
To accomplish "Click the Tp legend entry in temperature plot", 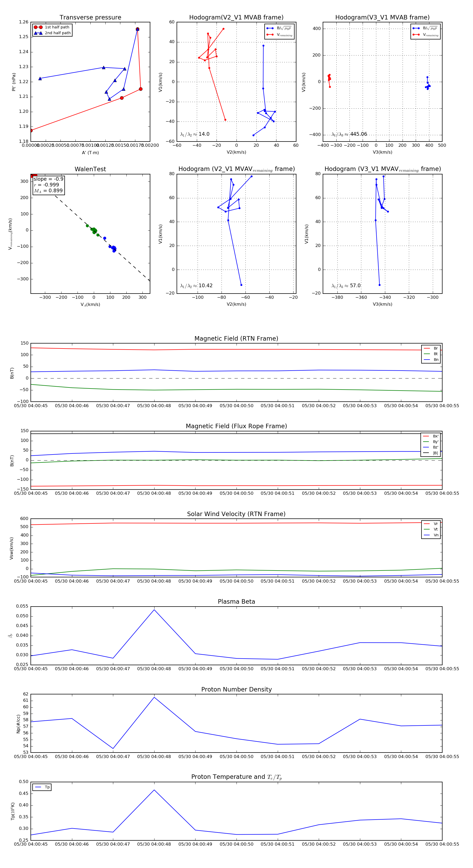I will pos(42,788).
